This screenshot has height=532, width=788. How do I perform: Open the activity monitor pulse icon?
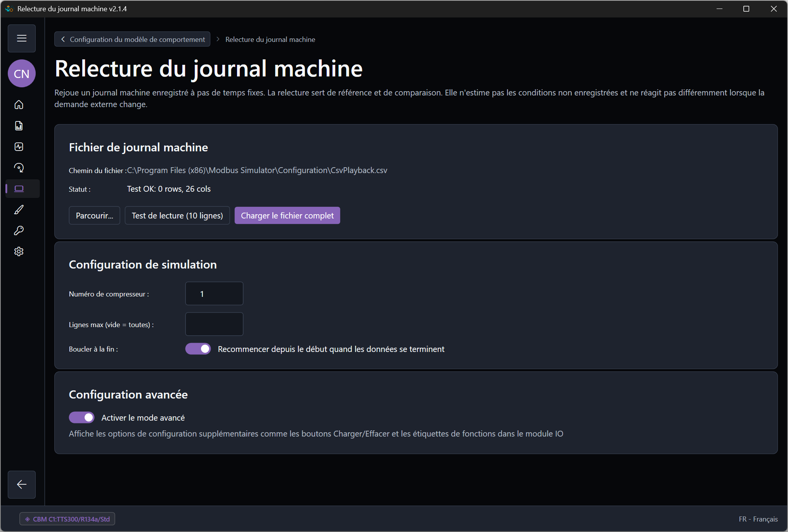pyautogui.click(x=19, y=147)
